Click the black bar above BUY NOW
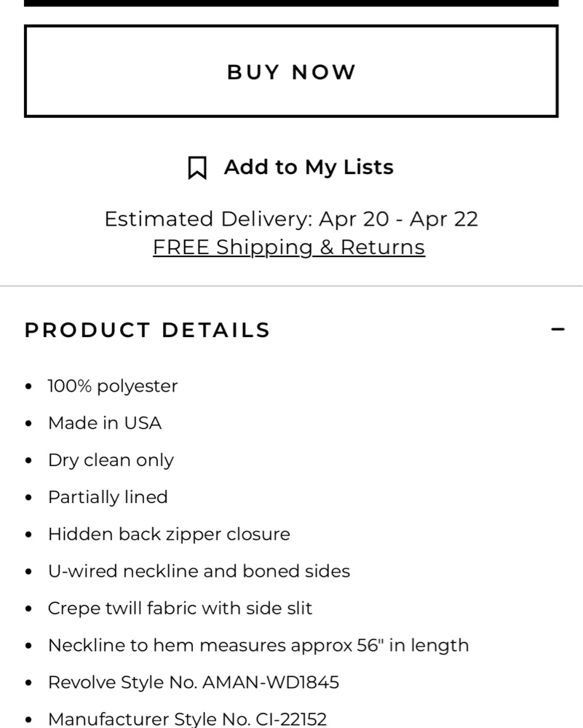 point(291,3)
